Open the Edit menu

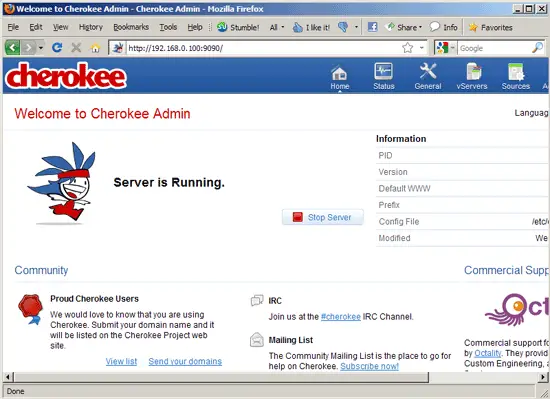[x=35, y=27]
